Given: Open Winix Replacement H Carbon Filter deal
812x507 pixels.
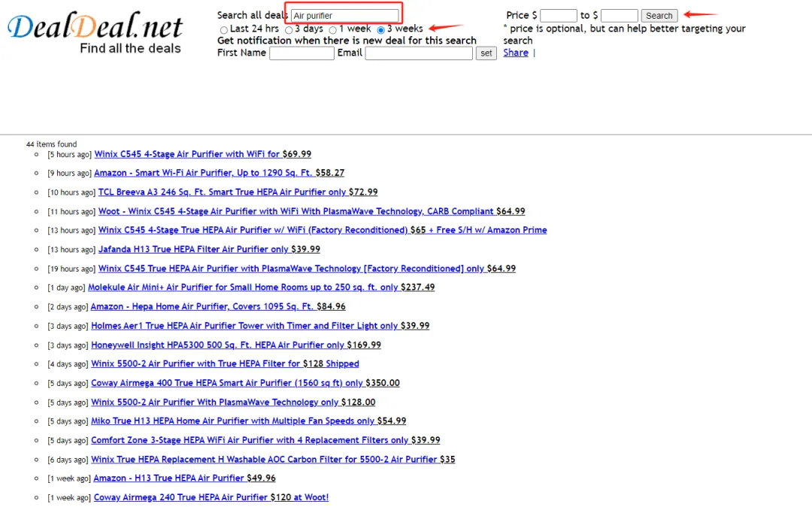Looking at the screenshot, I should (x=273, y=460).
